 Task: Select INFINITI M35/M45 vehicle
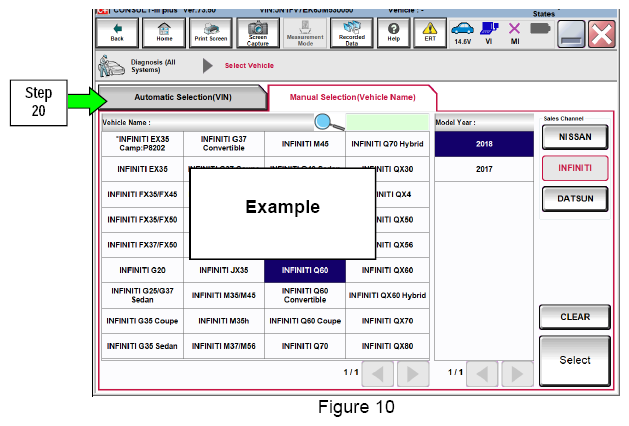224,295
